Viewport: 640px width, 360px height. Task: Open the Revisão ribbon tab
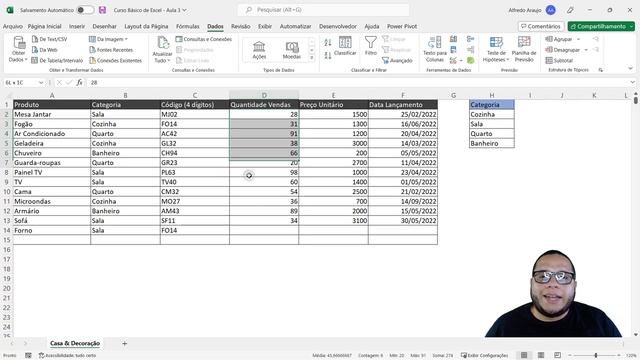coord(240,26)
